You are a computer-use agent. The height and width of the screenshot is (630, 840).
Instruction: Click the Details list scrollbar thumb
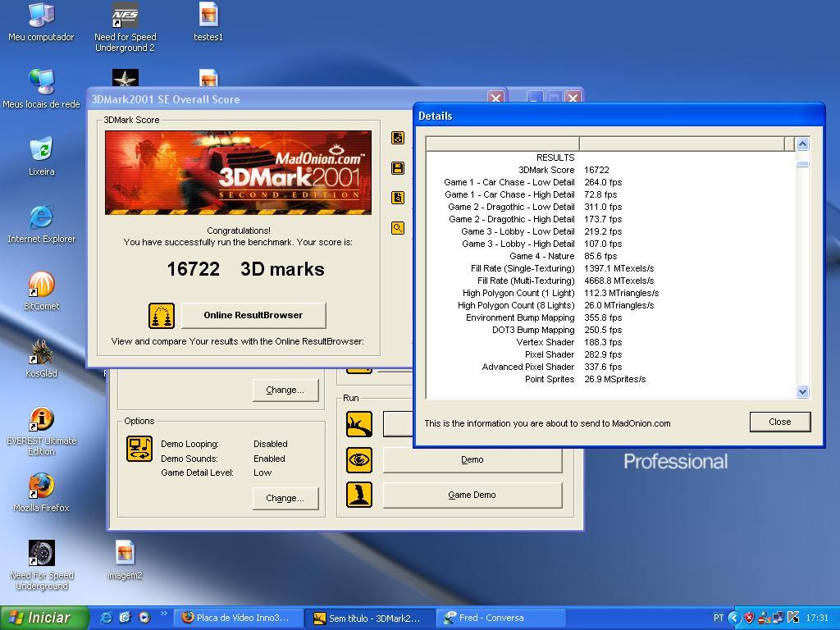[802, 164]
